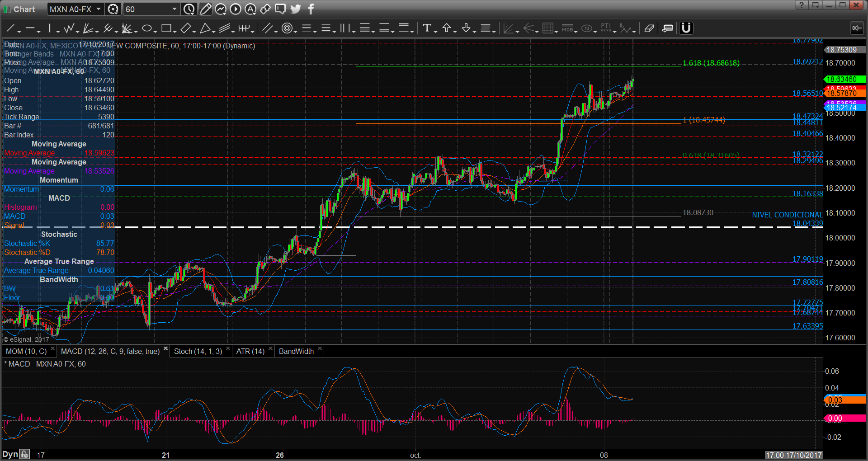Click the orange 18.57870 price marker
This screenshot has width=868, height=461.
845,94
